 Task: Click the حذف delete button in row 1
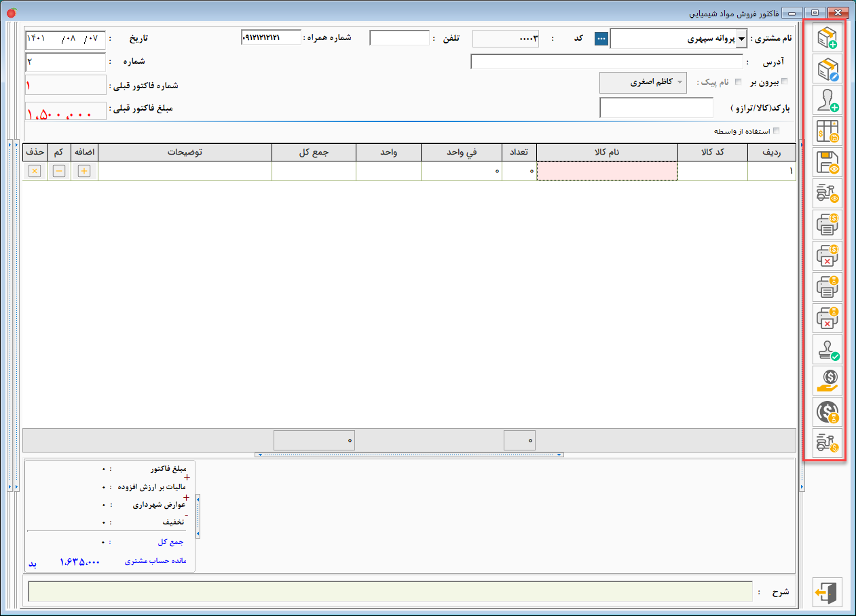pos(34,172)
